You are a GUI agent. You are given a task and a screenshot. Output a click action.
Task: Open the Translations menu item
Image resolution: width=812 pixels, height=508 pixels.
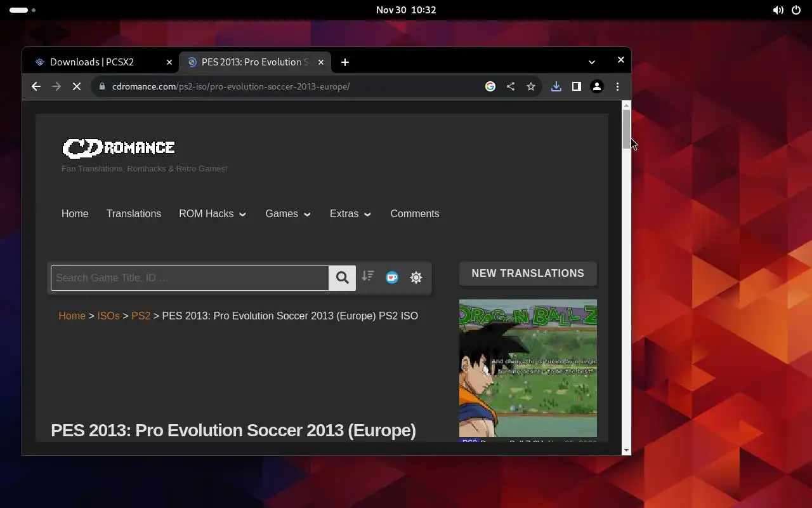(x=134, y=213)
